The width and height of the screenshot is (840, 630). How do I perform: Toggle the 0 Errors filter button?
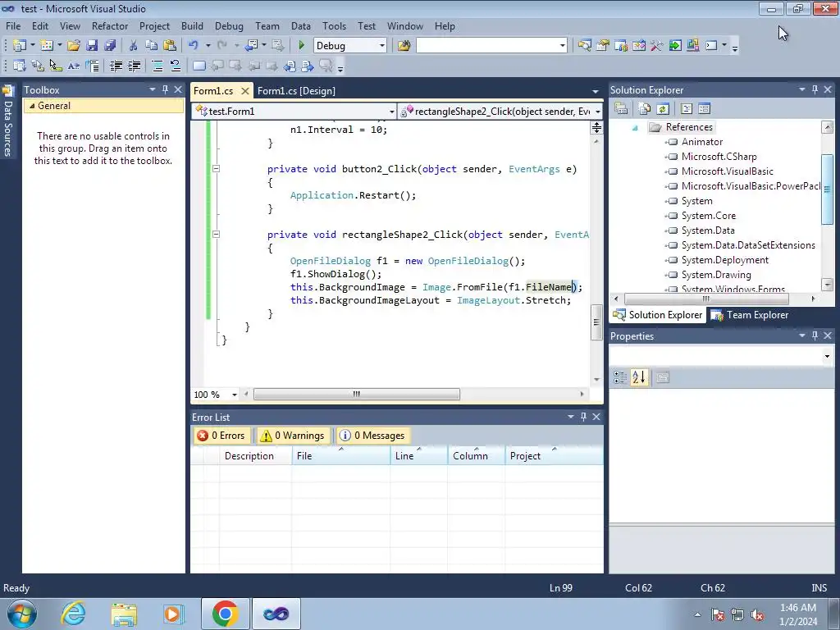221,436
